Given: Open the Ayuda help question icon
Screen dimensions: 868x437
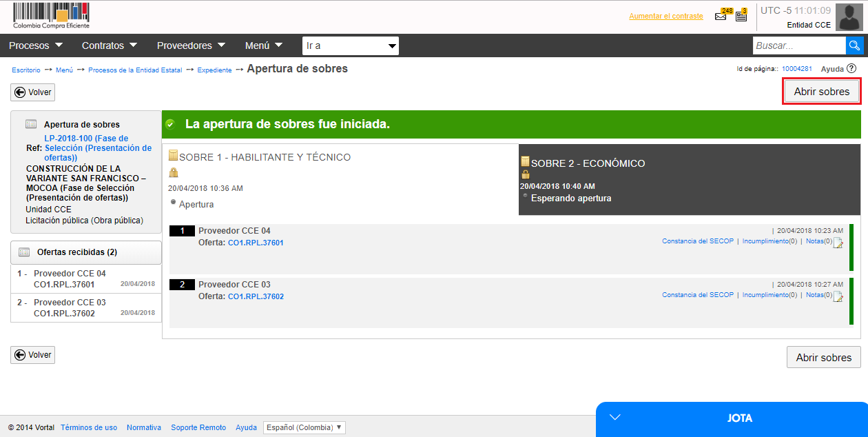Looking at the screenshot, I should (851, 69).
